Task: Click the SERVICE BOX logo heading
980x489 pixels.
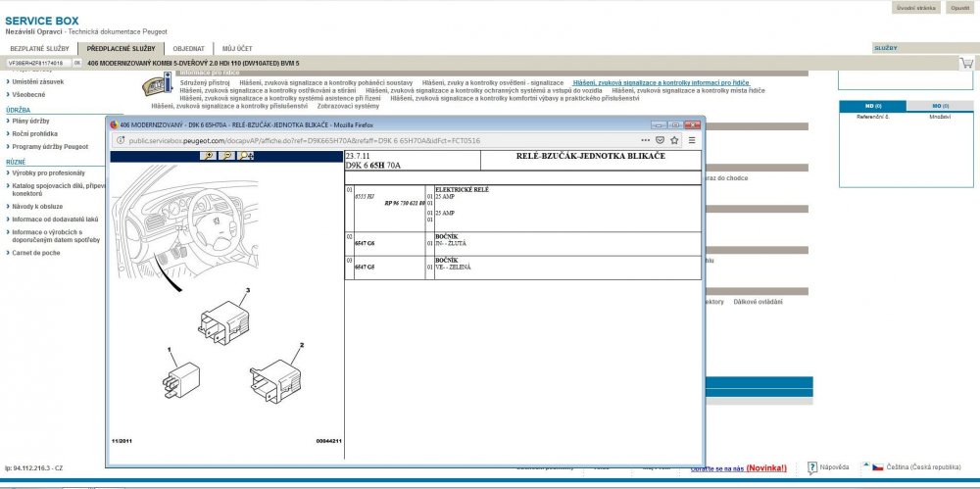Action: [x=42, y=22]
